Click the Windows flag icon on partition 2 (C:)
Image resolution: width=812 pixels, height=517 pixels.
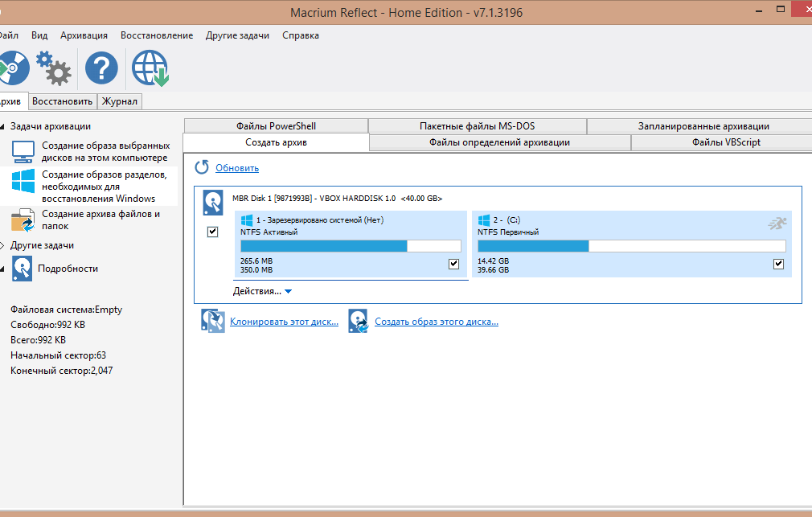pos(484,220)
